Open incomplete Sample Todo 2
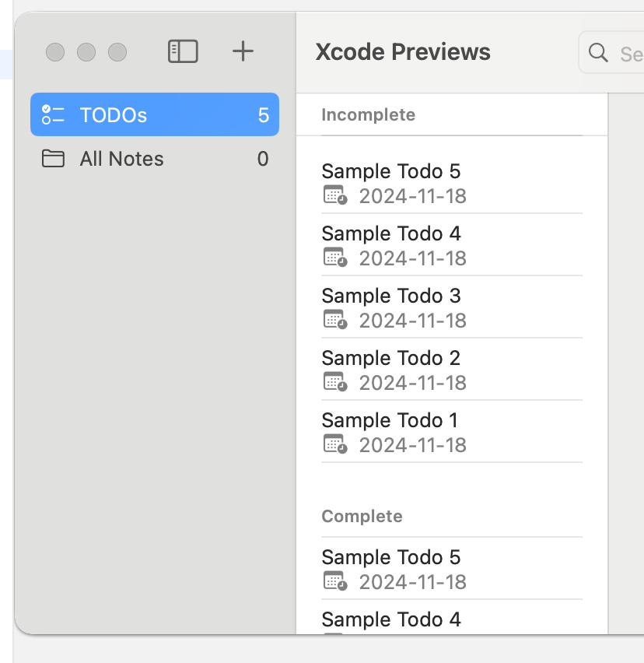Viewport: 644px width, 663px height. (x=391, y=358)
